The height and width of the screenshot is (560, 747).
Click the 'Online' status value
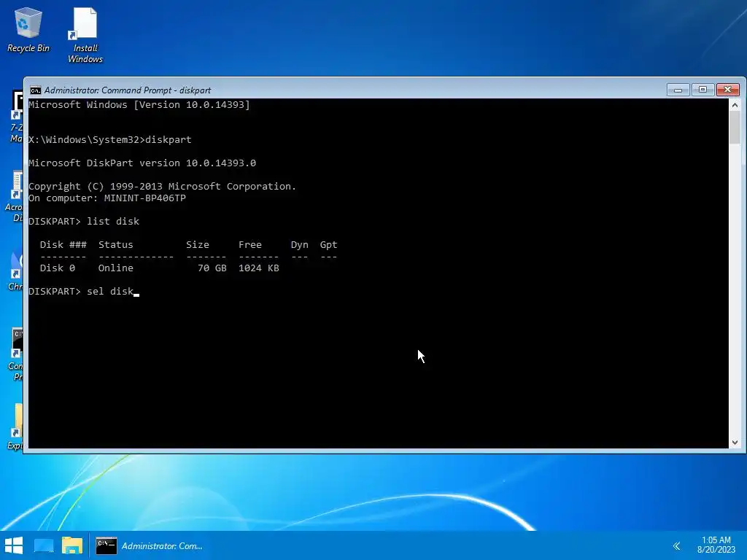click(116, 268)
